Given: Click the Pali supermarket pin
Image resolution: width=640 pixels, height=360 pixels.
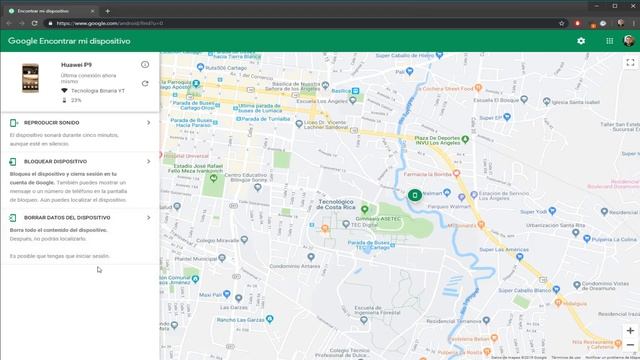Looking at the screenshot, I should [409, 71].
